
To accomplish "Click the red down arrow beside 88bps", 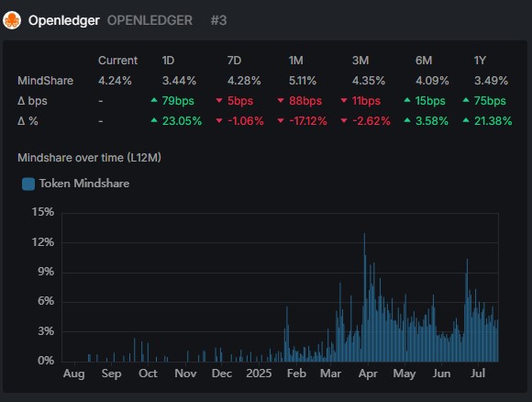I will [281, 101].
